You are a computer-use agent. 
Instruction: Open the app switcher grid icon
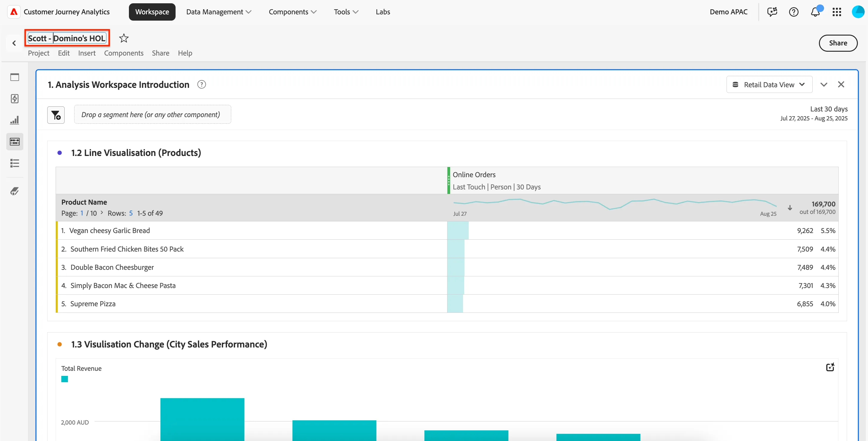tap(837, 12)
